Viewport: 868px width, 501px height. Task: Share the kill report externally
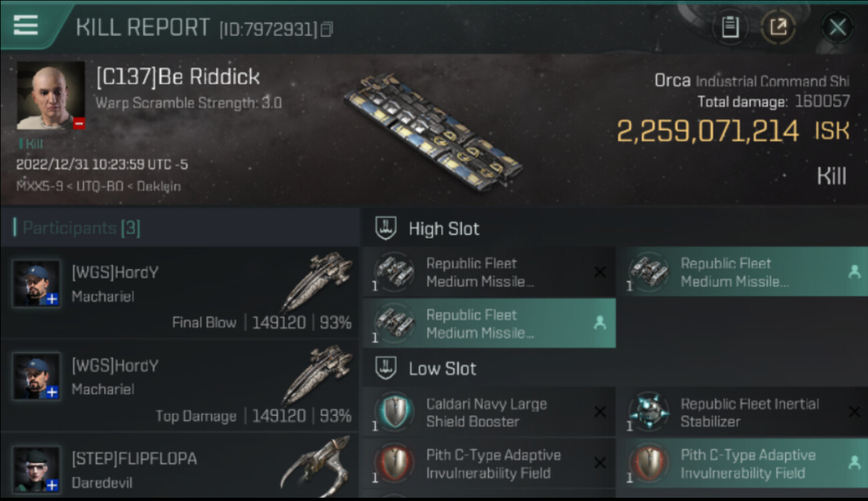pos(779,27)
